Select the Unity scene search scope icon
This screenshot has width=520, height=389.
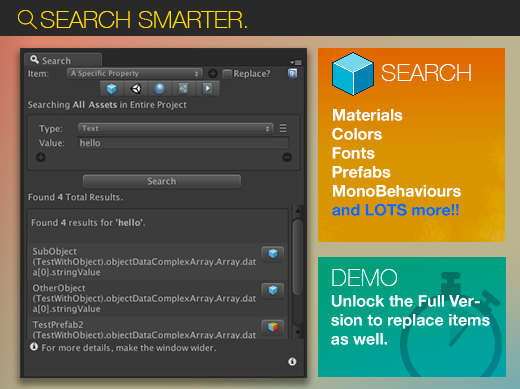(136, 89)
